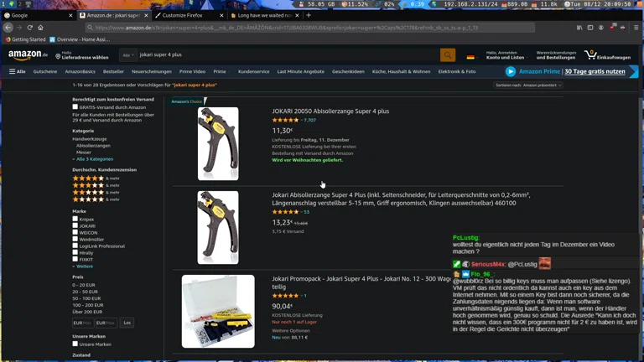Close the Google tab
Image resolution: width=644 pixels, height=362 pixels.
(70, 15)
